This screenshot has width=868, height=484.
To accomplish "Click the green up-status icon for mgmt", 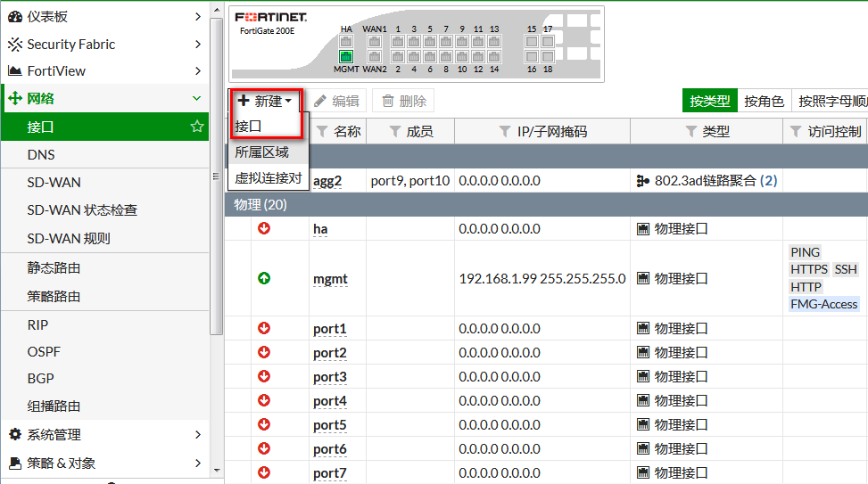I will click(264, 278).
